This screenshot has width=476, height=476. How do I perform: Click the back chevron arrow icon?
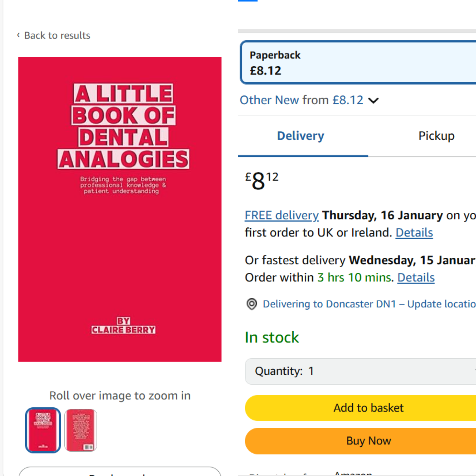[18, 35]
